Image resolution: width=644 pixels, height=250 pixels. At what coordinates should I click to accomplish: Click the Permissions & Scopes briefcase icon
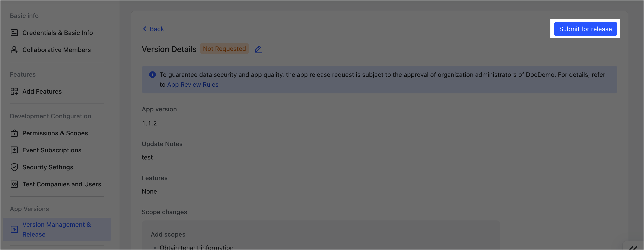pyautogui.click(x=14, y=133)
